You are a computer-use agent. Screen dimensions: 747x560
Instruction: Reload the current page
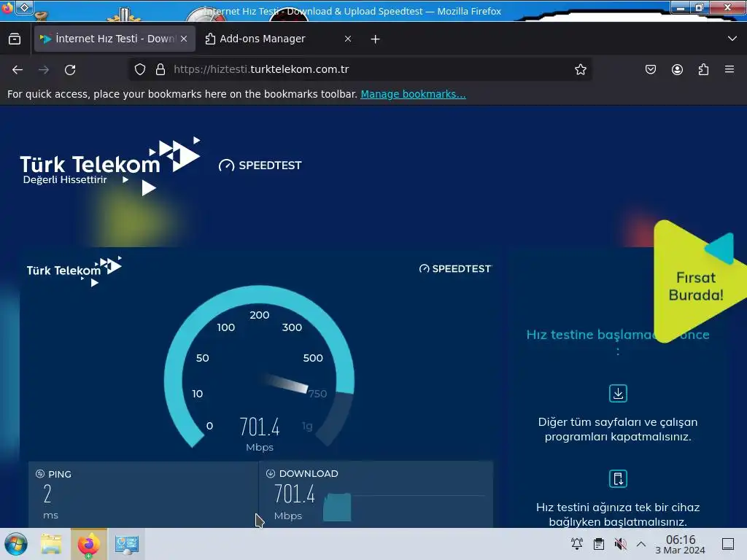point(70,70)
